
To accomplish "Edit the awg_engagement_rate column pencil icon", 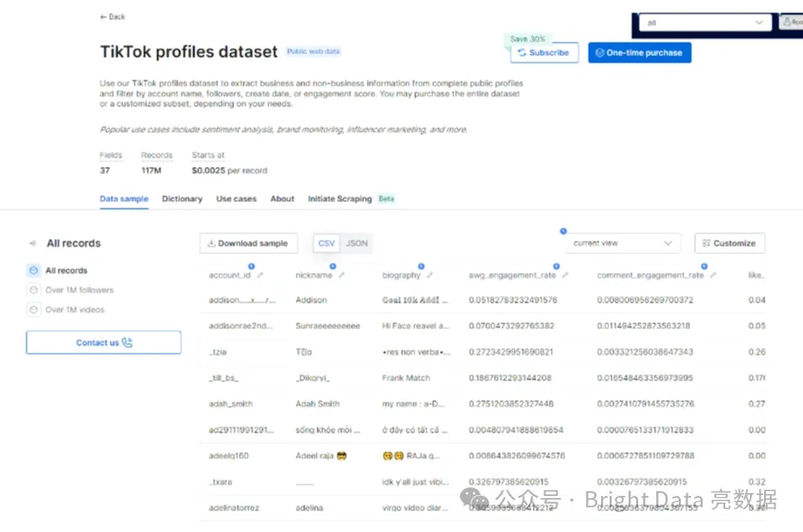I will [565, 275].
